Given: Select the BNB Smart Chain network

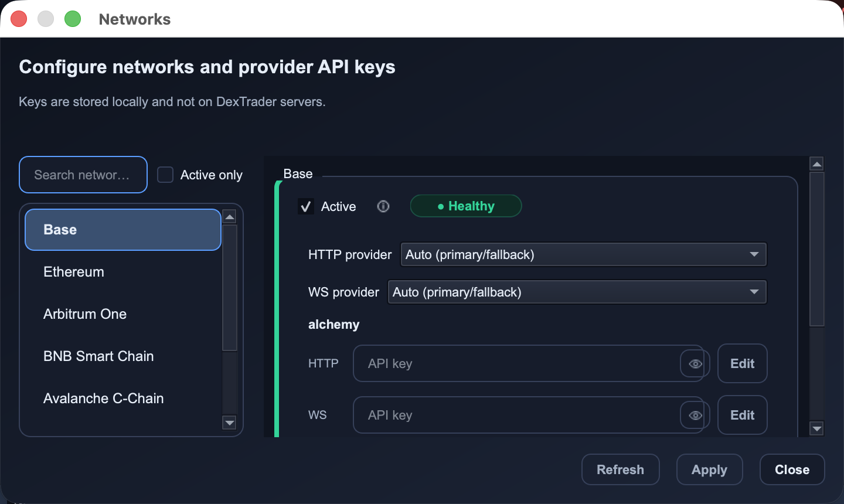Looking at the screenshot, I should tap(98, 356).
